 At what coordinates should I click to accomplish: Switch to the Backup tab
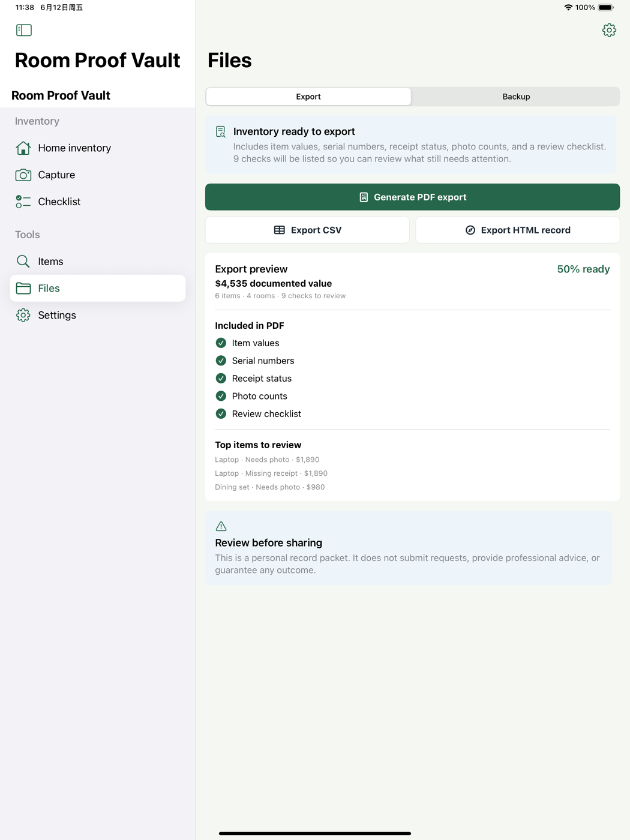[516, 97]
